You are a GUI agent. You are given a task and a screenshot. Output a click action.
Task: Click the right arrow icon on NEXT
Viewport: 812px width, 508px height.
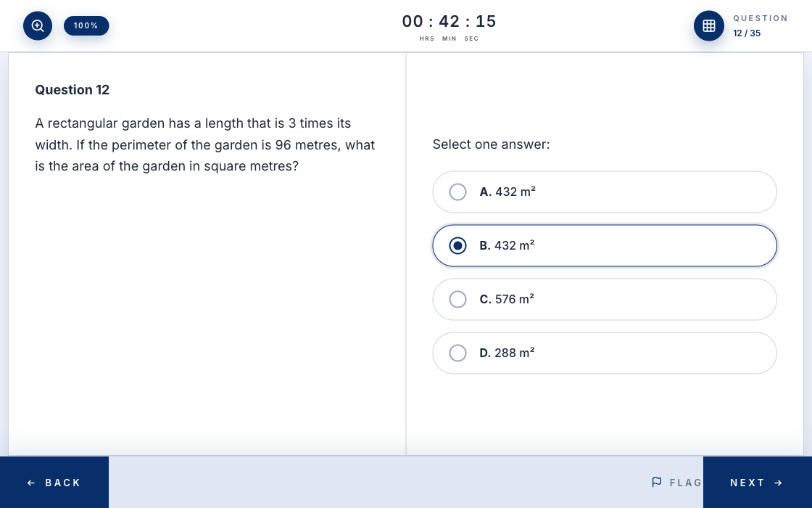click(778, 483)
